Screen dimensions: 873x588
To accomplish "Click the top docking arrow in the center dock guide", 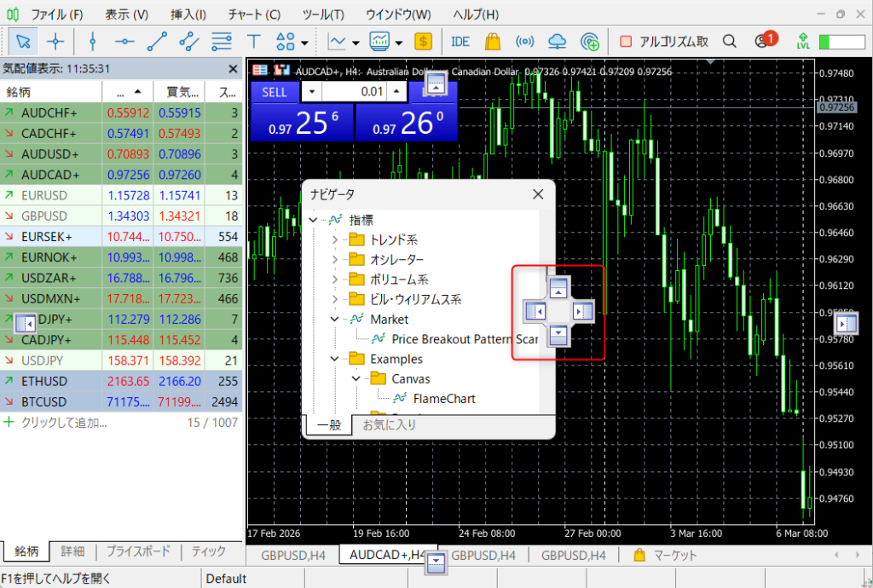I will pyautogui.click(x=558, y=288).
